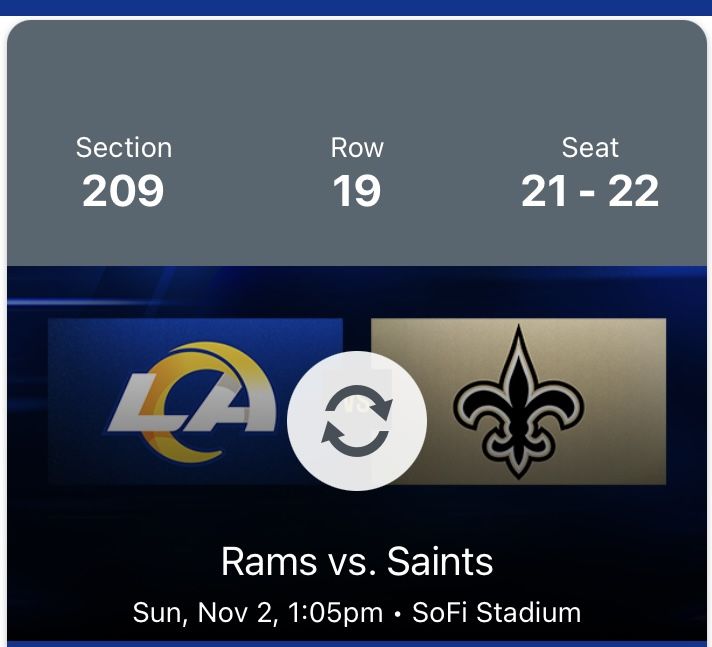This screenshot has height=647, width=712.
Task: Select the Section label
Action: (124, 148)
